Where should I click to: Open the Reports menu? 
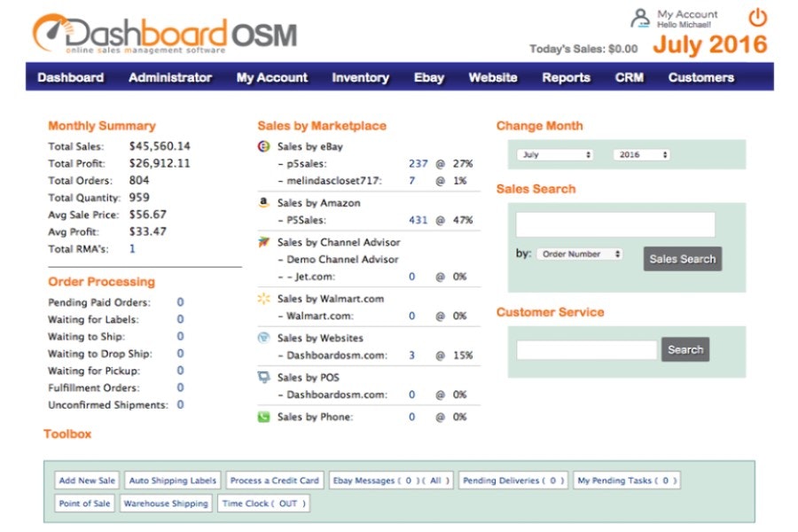click(x=566, y=77)
